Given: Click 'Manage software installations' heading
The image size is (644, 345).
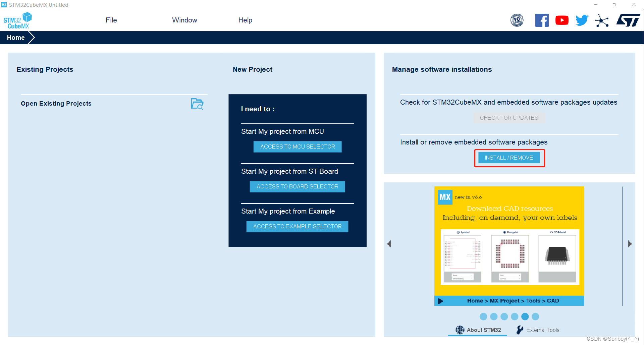Looking at the screenshot, I should 442,69.
